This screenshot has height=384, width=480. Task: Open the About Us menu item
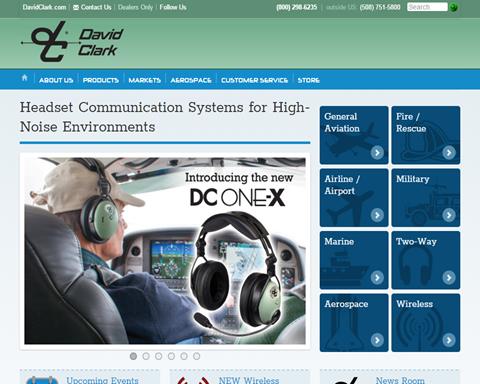tap(56, 80)
